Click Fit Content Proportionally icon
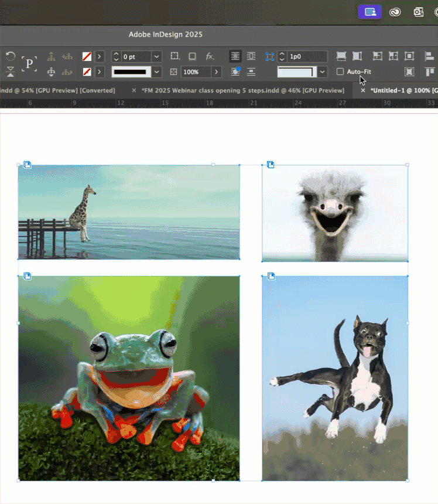Screen dimensions: 438x504 point(357,56)
